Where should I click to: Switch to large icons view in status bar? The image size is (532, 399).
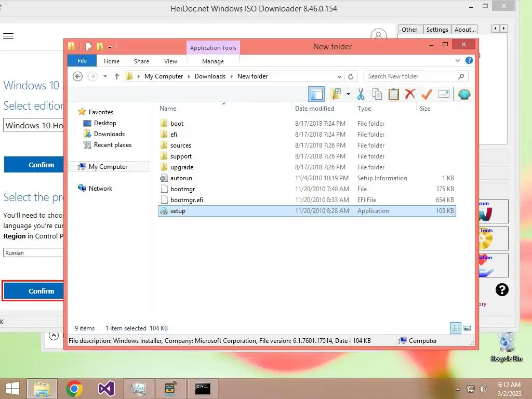pyautogui.click(x=467, y=328)
